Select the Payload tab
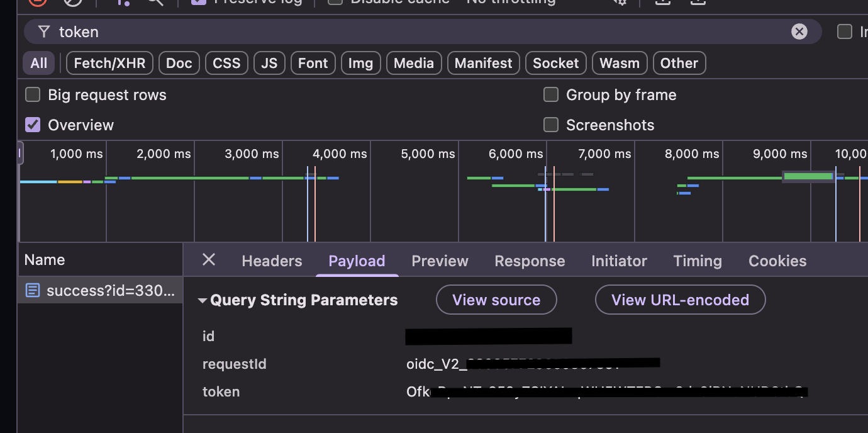Image resolution: width=868 pixels, height=433 pixels. (x=357, y=261)
